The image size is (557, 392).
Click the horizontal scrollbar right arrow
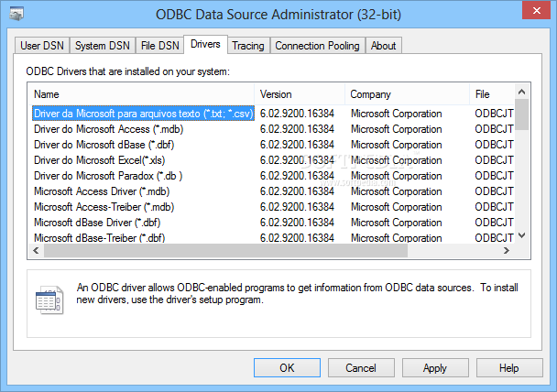pyautogui.click(x=507, y=251)
